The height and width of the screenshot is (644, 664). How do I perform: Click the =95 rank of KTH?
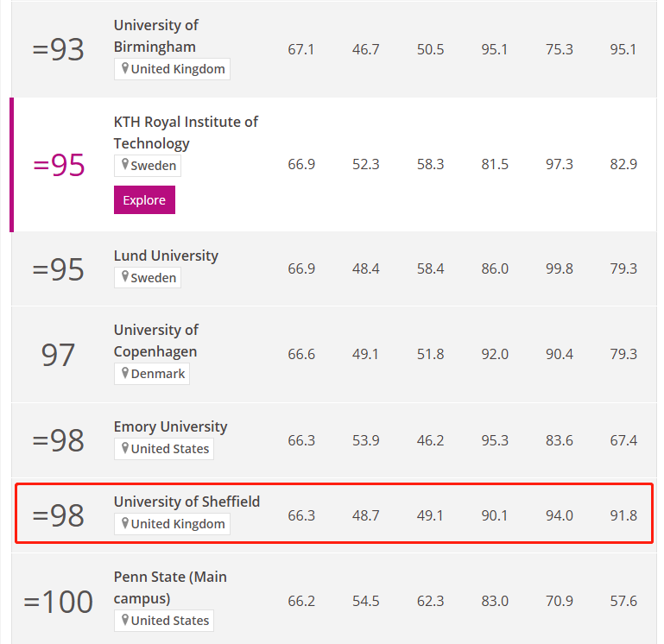59,165
